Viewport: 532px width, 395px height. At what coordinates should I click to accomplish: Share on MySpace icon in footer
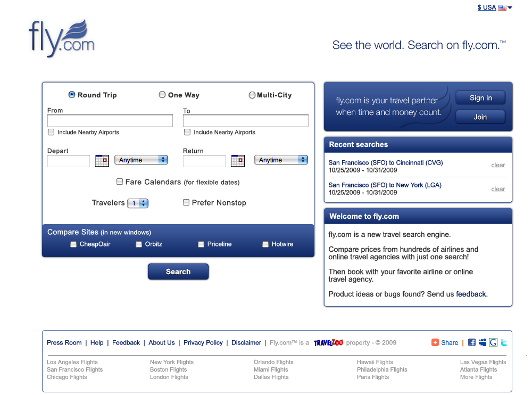click(x=483, y=342)
